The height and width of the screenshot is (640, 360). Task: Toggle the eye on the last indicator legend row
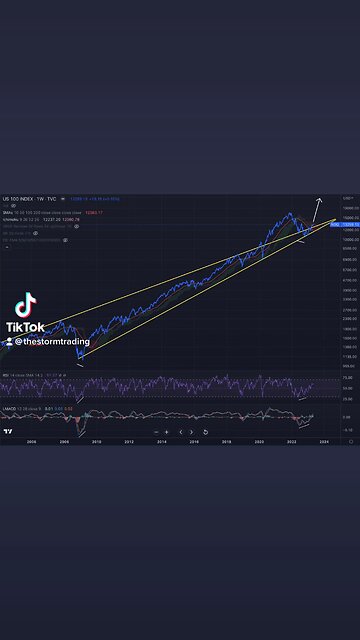65,240
